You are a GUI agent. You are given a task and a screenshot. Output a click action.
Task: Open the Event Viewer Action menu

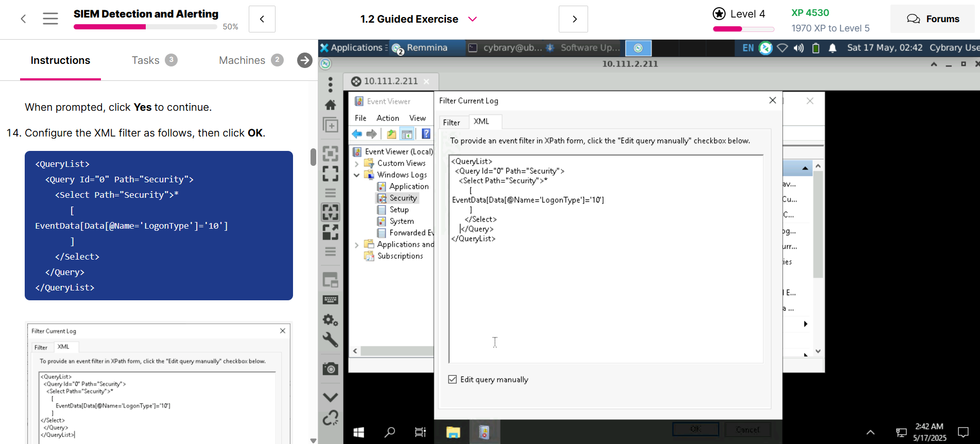pos(388,118)
